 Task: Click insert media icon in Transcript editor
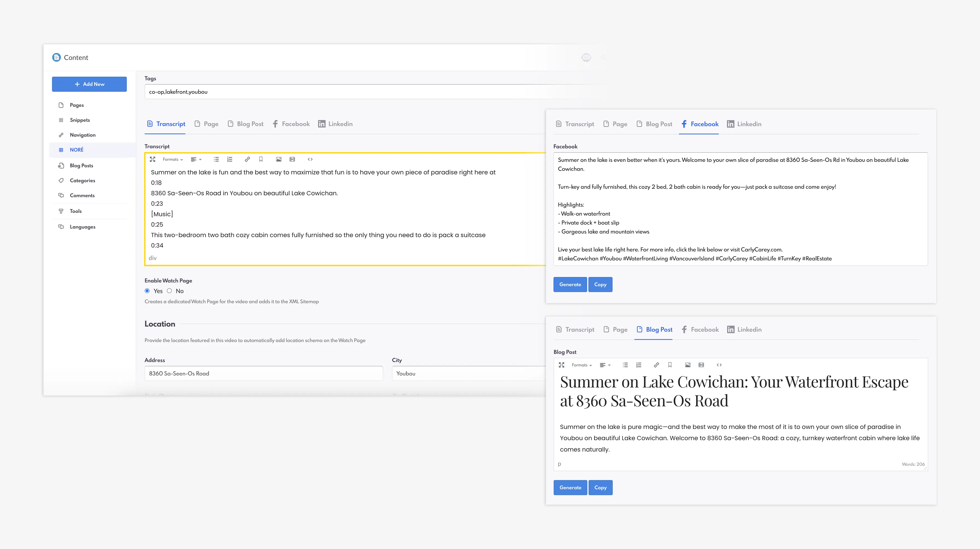(292, 159)
